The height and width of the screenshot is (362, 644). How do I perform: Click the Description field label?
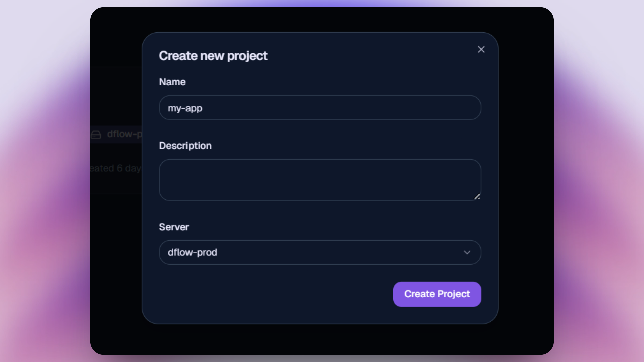coord(185,146)
